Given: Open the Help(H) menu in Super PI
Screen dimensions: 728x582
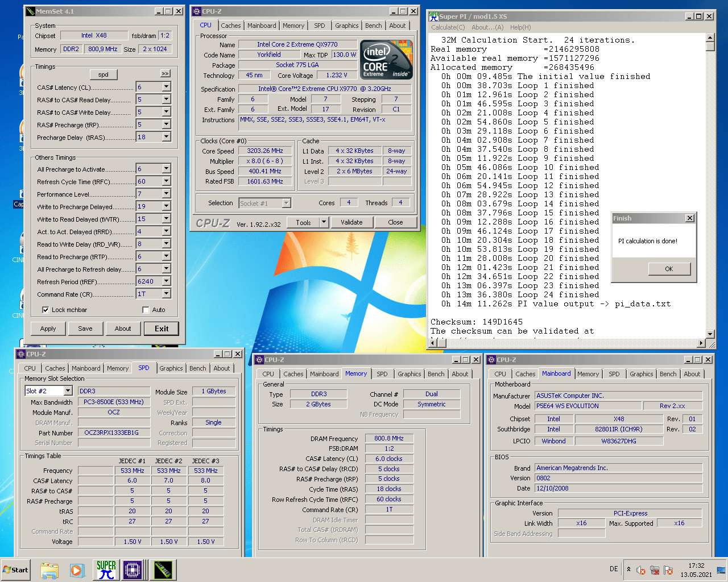Looking at the screenshot, I should point(520,27).
